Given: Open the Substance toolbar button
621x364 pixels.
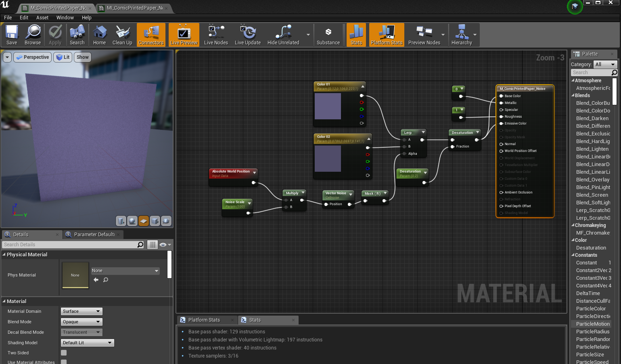Looking at the screenshot, I should click(x=328, y=35).
